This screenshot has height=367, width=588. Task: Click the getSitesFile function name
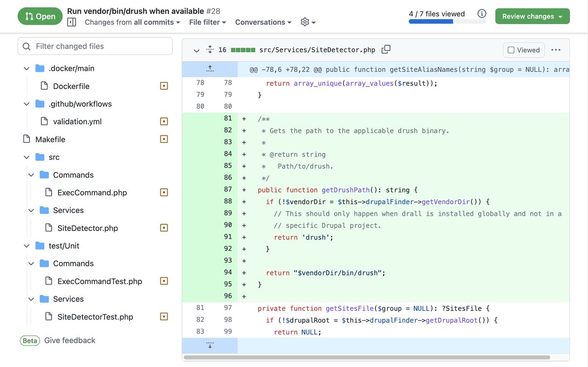(x=350, y=309)
